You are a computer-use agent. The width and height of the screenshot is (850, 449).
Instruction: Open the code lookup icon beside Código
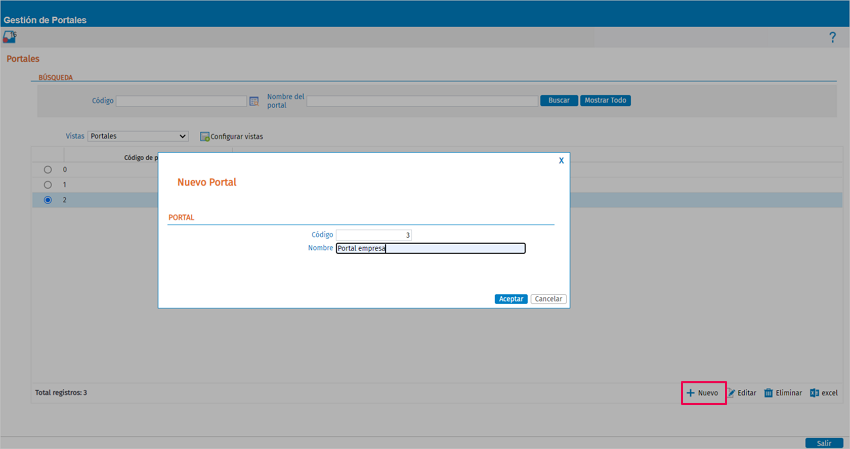coord(254,101)
